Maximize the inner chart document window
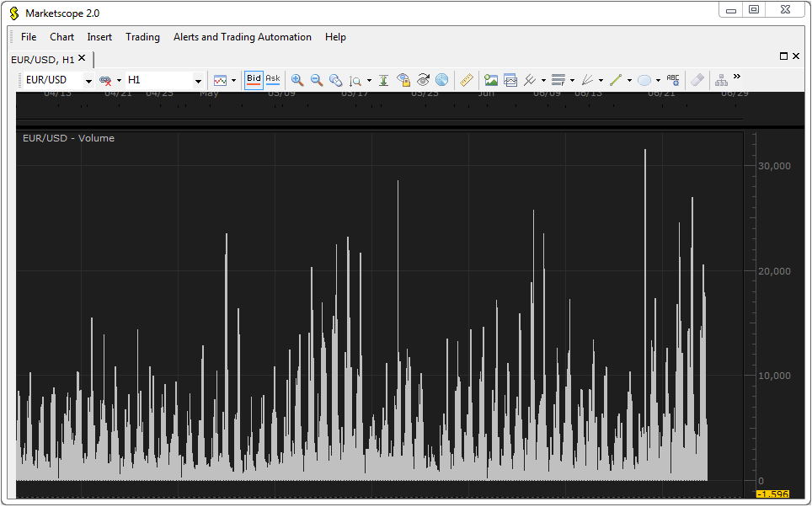Viewport: 812px width, 507px height. (x=783, y=56)
